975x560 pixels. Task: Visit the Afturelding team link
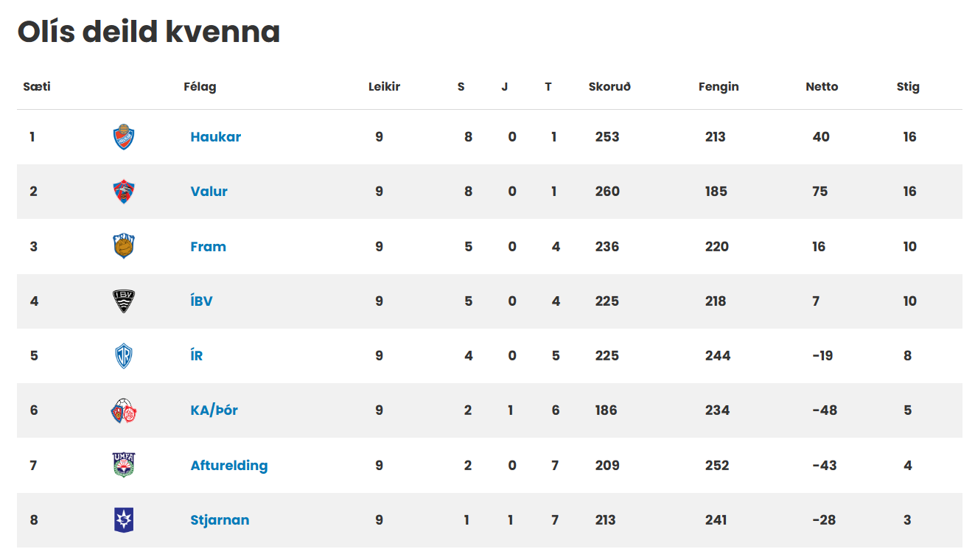229,466
